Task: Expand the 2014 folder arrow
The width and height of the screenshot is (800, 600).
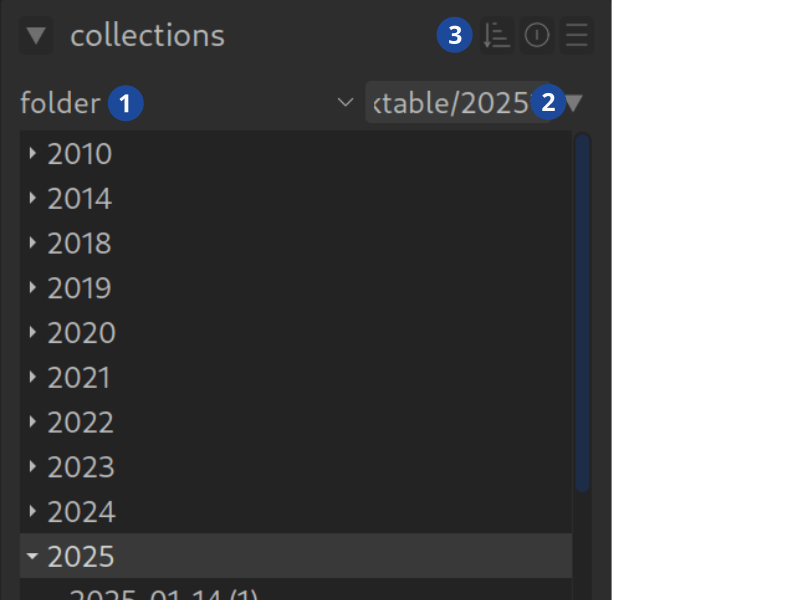Action: coord(33,199)
